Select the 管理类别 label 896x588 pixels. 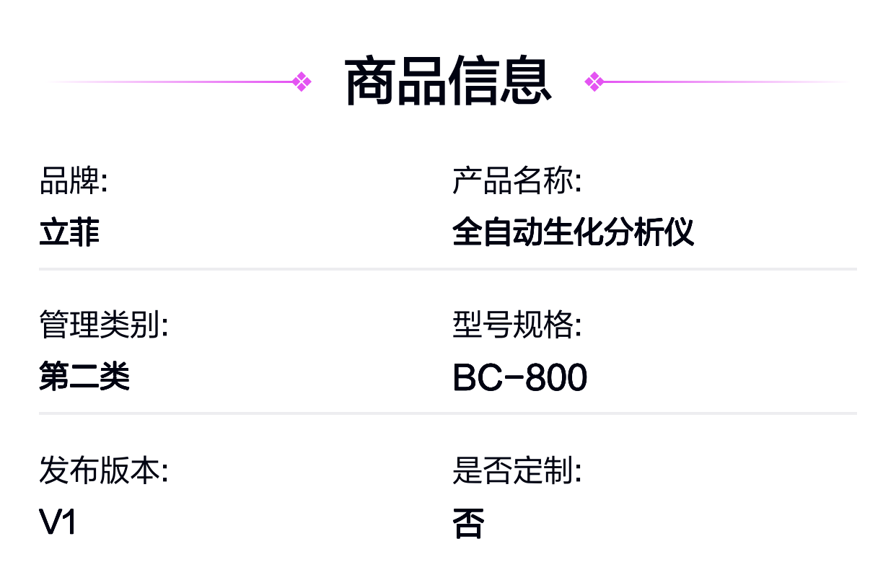pos(103,325)
